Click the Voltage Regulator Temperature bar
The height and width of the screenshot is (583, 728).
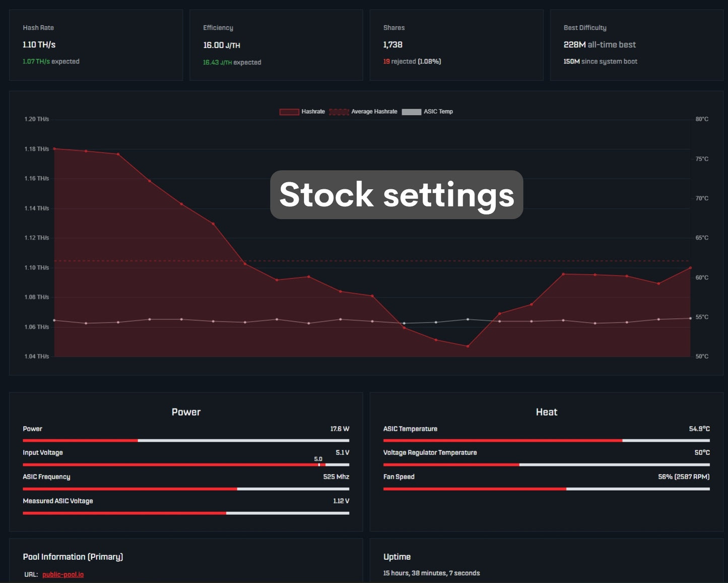tap(546, 465)
